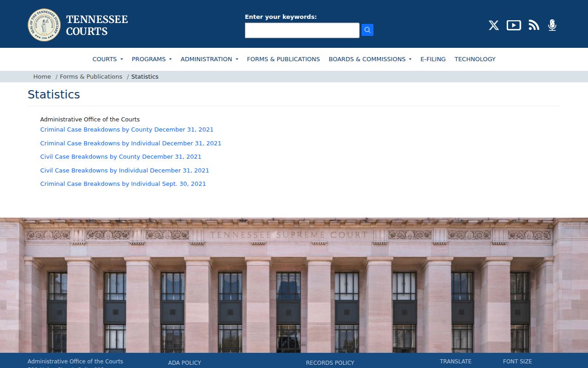
Task: Open Forms & Publications menu item
Action: click(x=283, y=59)
